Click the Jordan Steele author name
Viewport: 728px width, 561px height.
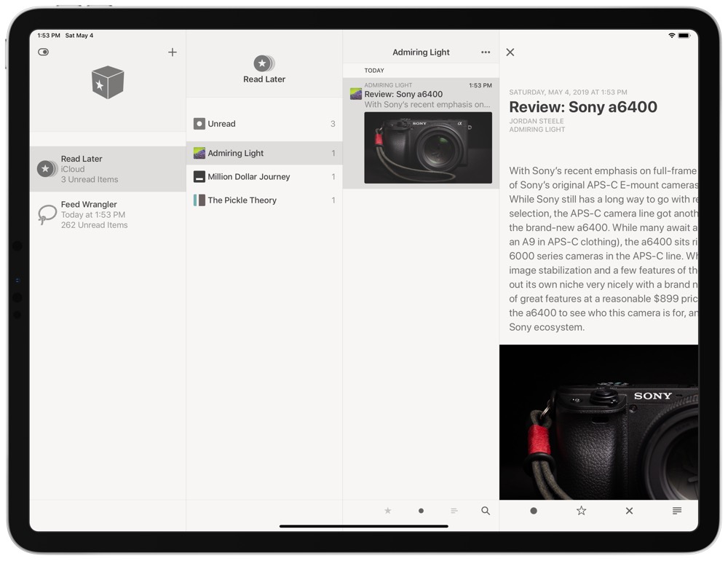[x=537, y=121]
